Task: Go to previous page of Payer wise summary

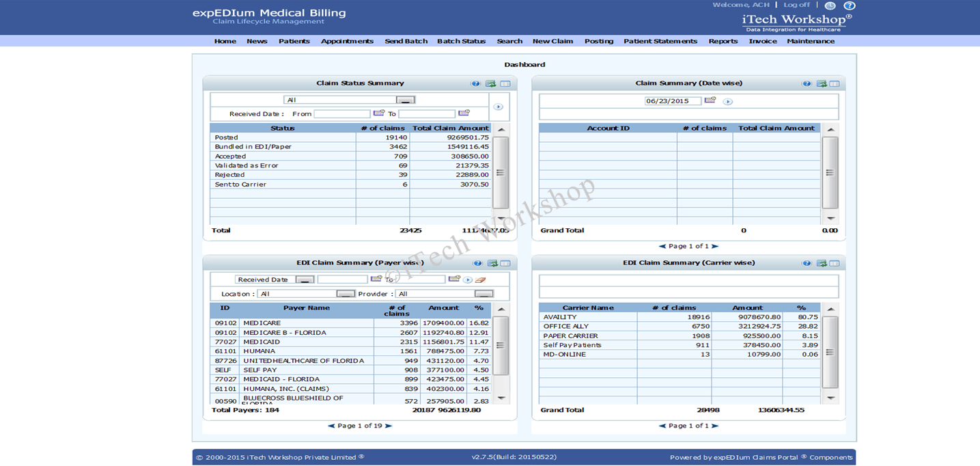Action: click(x=332, y=426)
